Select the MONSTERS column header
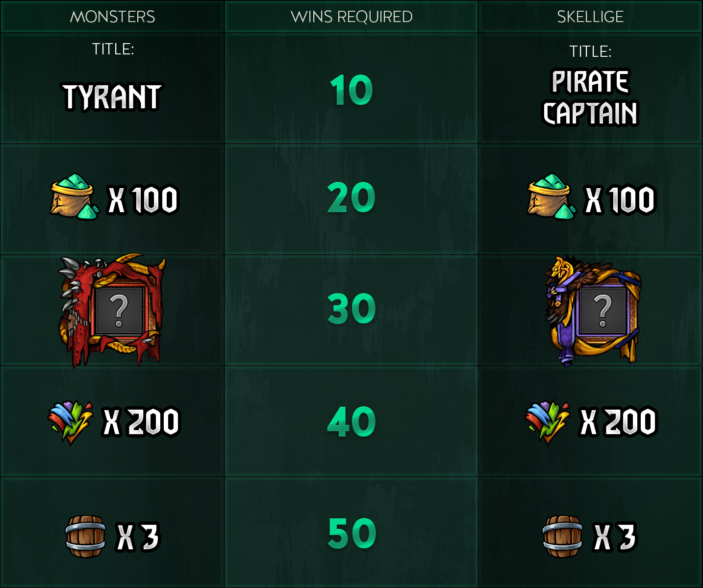 coord(112,17)
